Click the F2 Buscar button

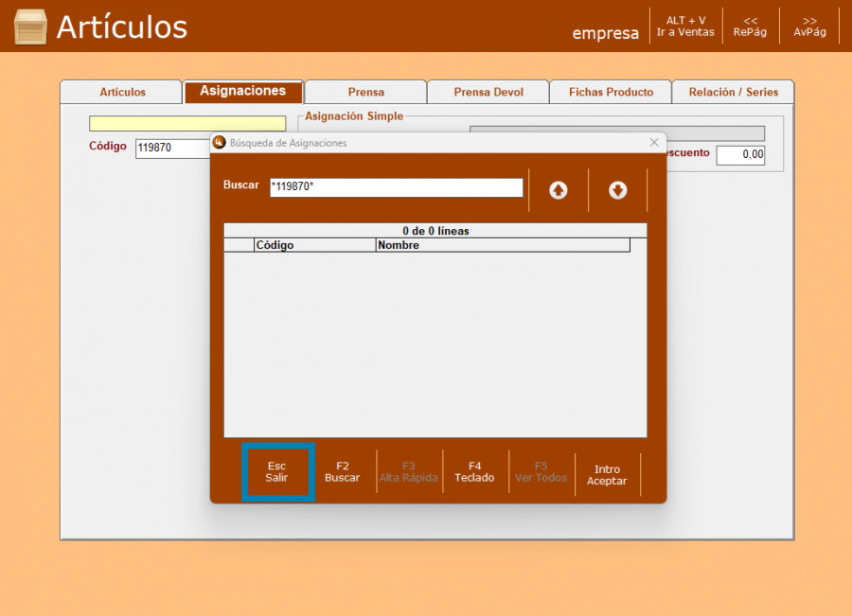tap(343, 472)
